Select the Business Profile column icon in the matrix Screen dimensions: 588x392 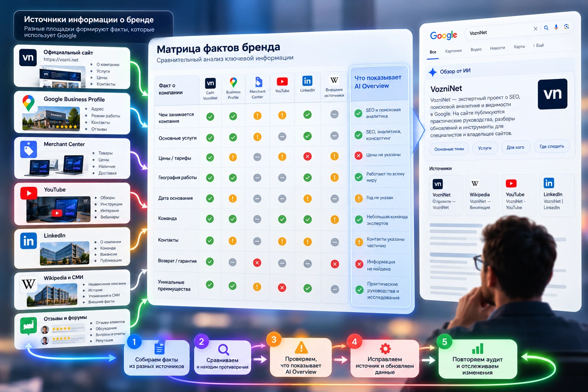point(233,82)
